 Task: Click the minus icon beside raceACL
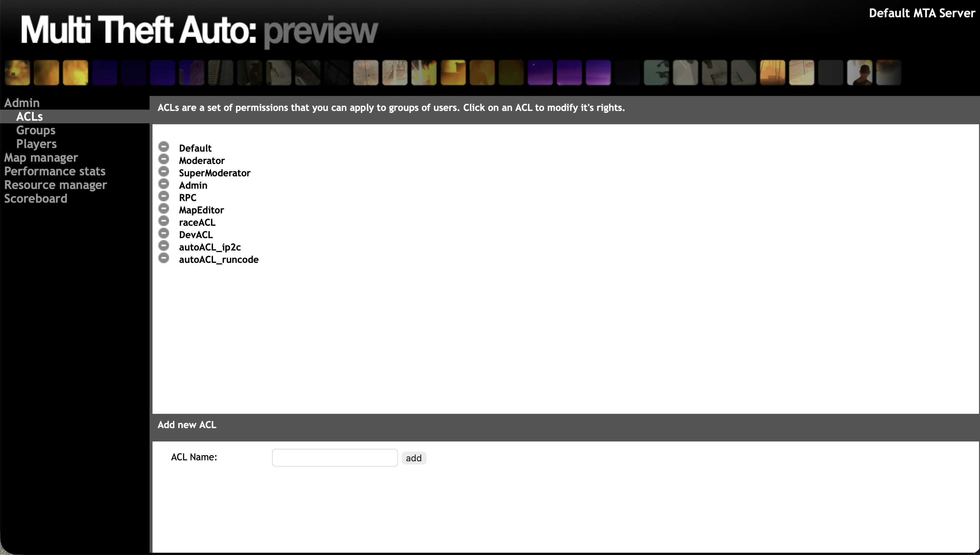pyautogui.click(x=164, y=221)
